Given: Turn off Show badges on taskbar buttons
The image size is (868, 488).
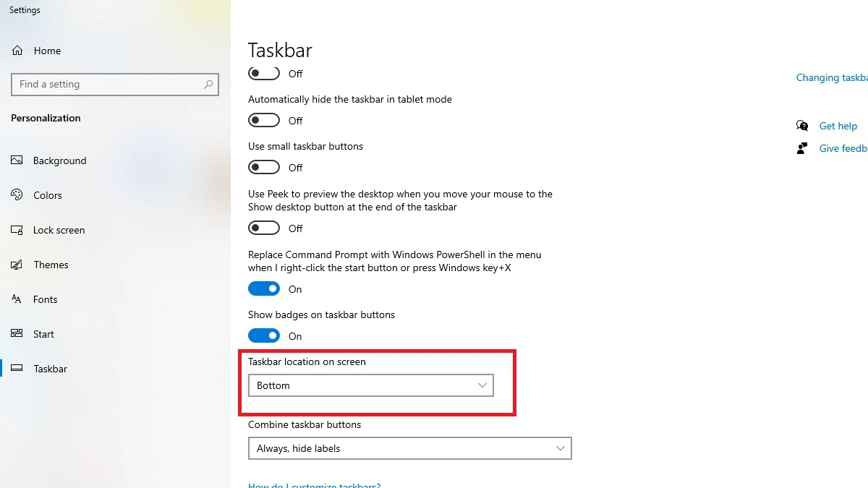Looking at the screenshot, I should coord(264,335).
